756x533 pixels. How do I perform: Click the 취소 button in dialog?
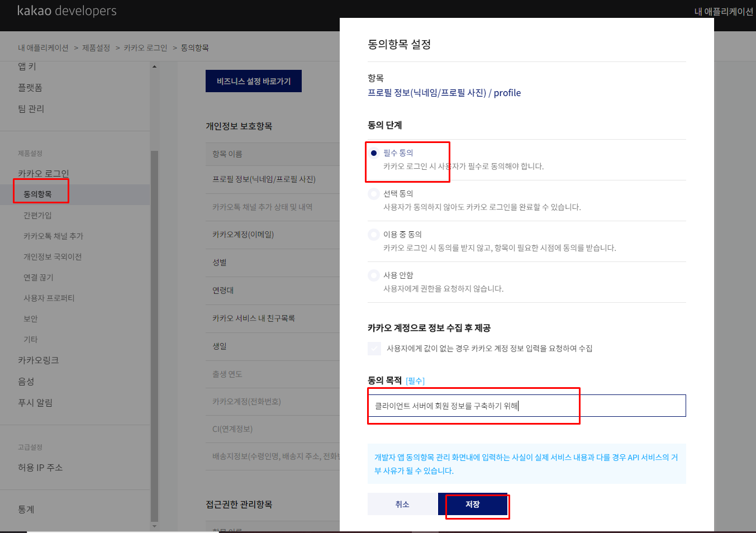pyautogui.click(x=402, y=504)
